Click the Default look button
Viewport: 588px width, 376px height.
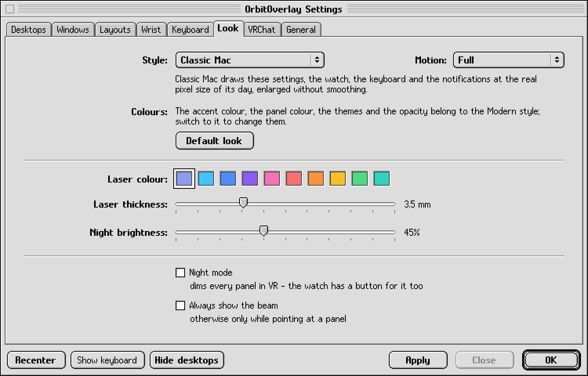tap(214, 141)
